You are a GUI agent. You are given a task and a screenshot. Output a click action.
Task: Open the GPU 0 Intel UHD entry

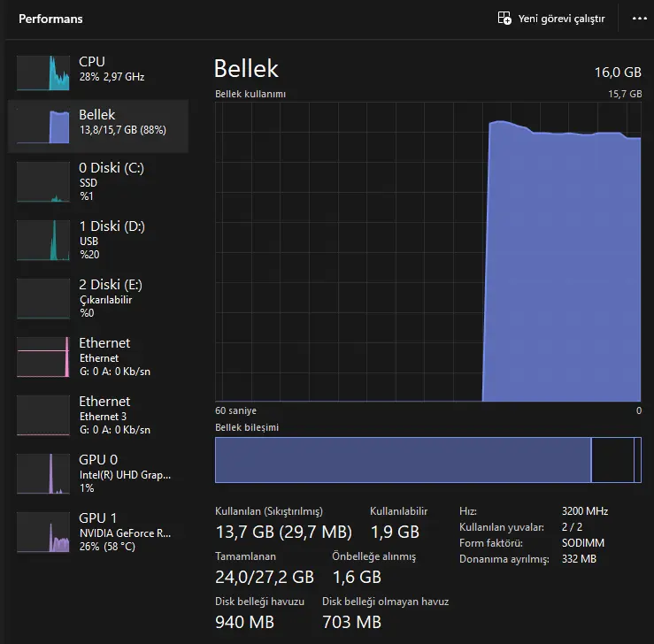coord(98,473)
